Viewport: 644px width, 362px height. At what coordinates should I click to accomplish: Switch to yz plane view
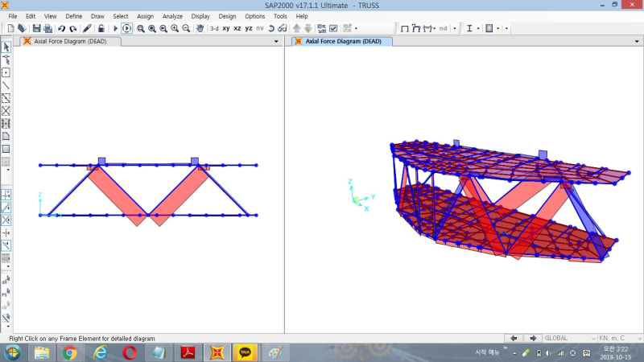tap(249, 28)
